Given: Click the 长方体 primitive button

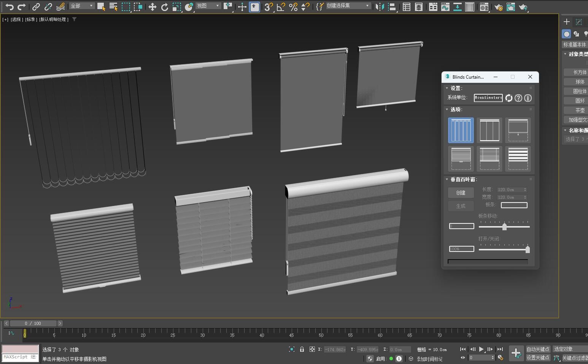Looking at the screenshot, I should [x=576, y=72].
